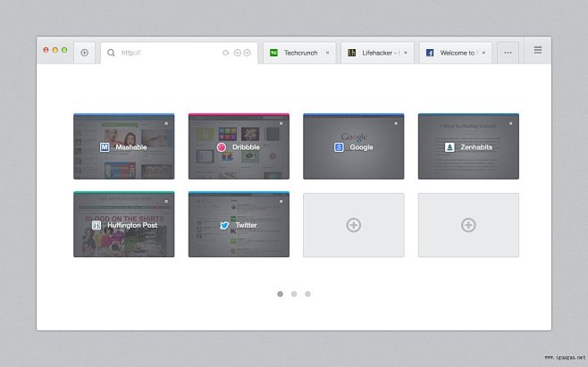Click the magnifier search icon in address bar
The image size is (588, 367).
pos(111,53)
